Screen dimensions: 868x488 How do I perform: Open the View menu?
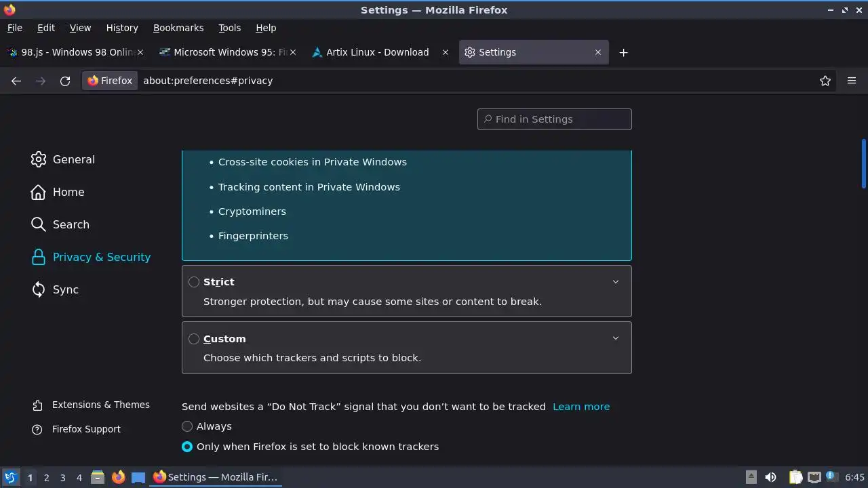80,28
